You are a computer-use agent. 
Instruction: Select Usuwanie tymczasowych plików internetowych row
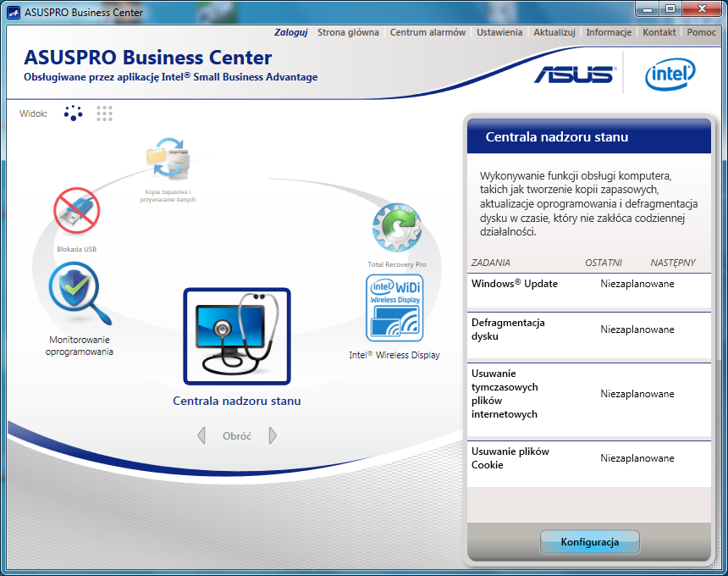pos(589,400)
